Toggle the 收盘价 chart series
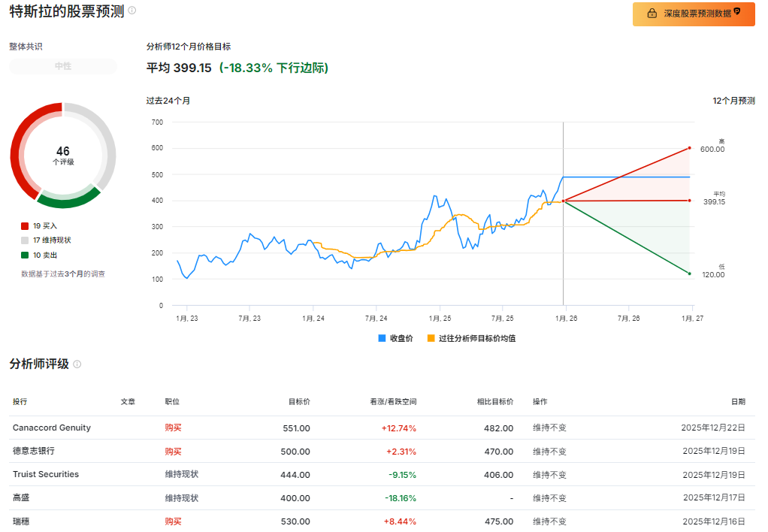The height and width of the screenshot is (532, 768). coord(397,338)
